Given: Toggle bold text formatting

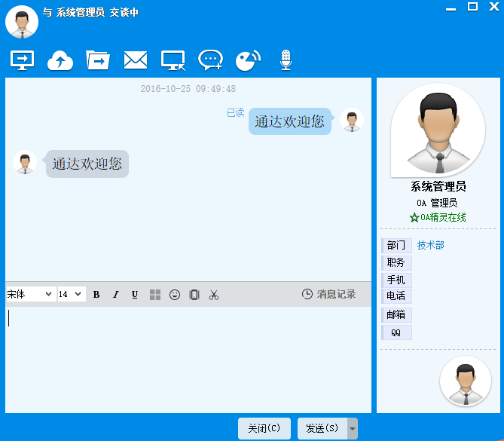Looking at the screenshot, I should click(x=96, y=295).
